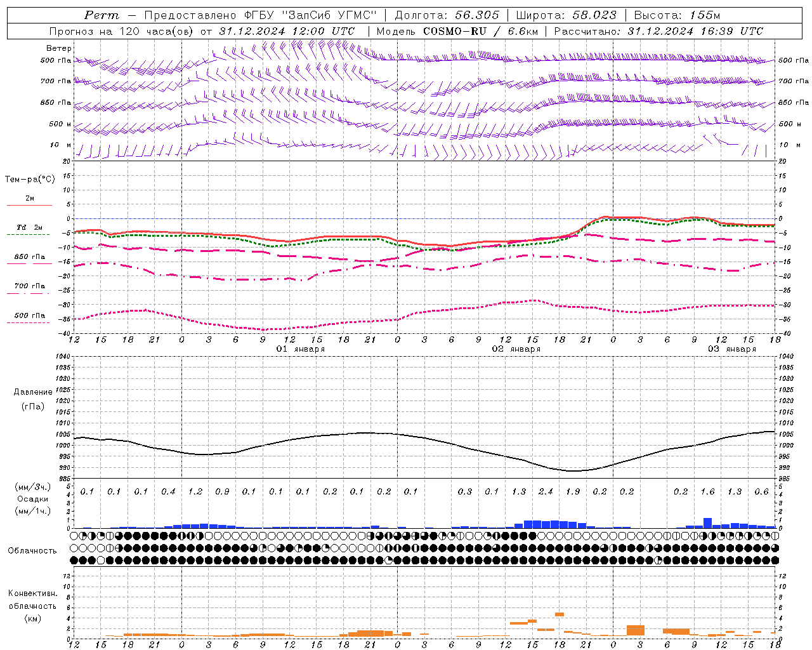Select the 'Предоставлено ФГБУ "ЗапСиб УГМС"' header text
Screen dimensions: 812x650
point(260,15)
